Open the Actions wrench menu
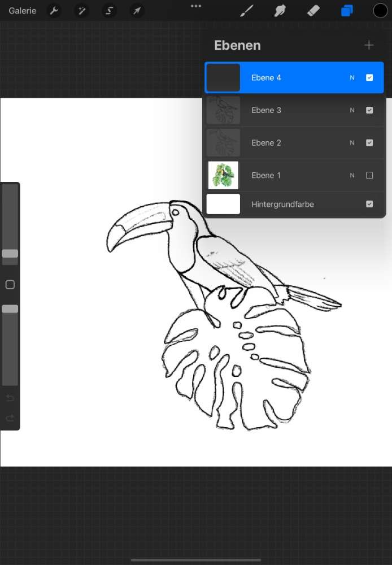The height and width of the screenshot is (565, 392). [x=54, y=11]
